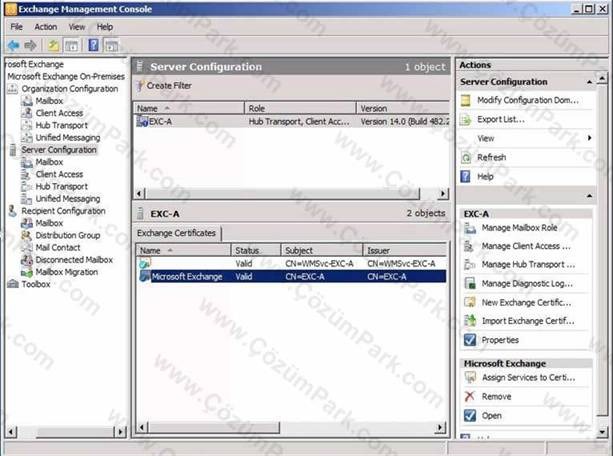The height and width of the screenshot is (456, 613).
Task: Click the Up one level folder icon
Action: [54, 46]
